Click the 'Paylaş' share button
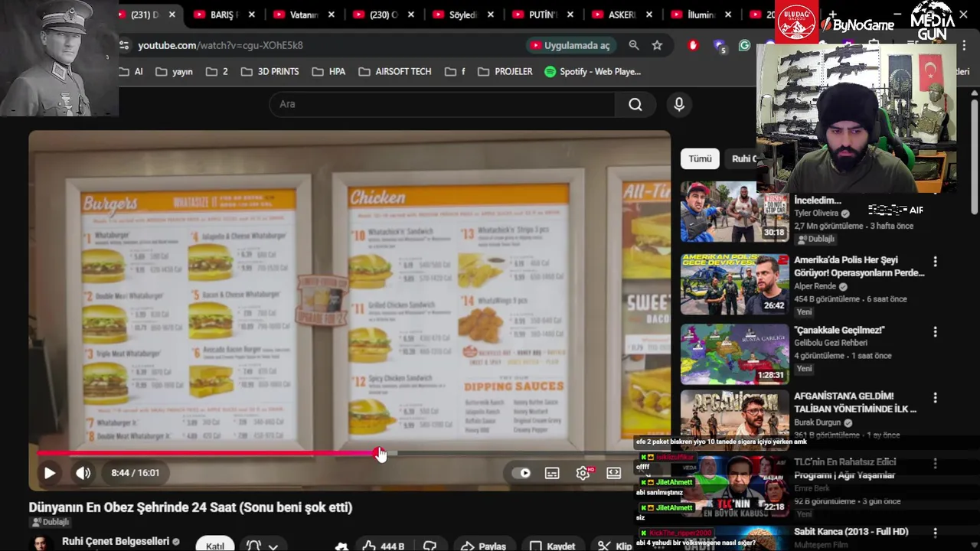 coord(483,546)
